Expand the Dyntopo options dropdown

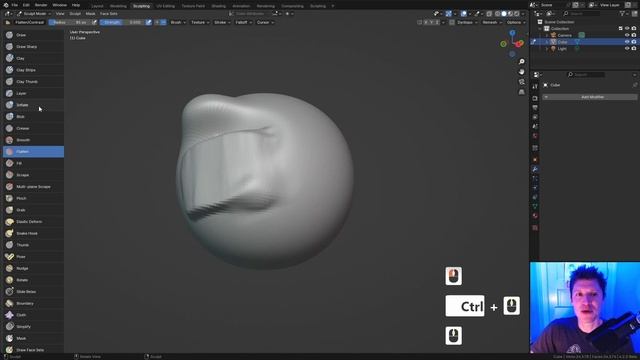467,22
